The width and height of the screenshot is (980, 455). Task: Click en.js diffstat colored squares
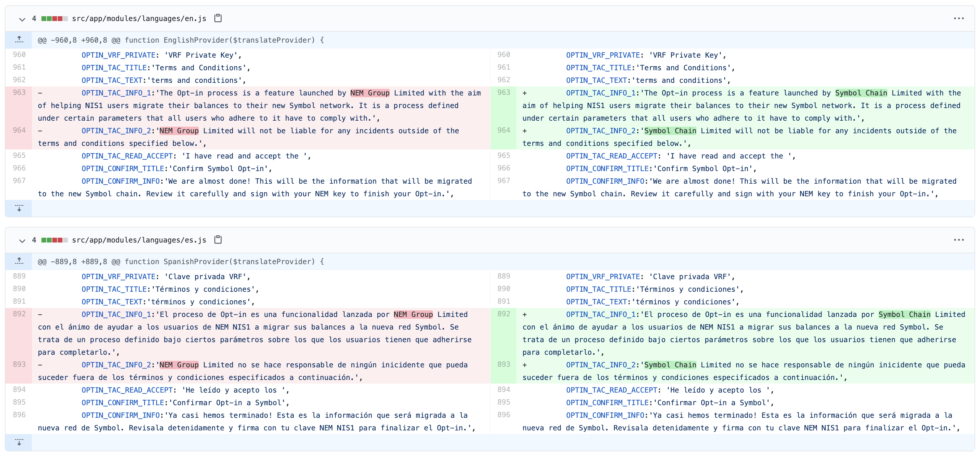[x=54, y=19]
